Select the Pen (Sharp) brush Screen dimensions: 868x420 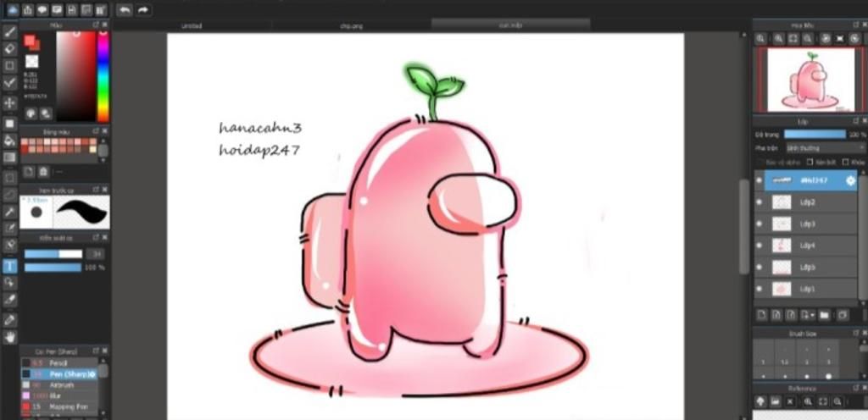(x=60, y=373)
